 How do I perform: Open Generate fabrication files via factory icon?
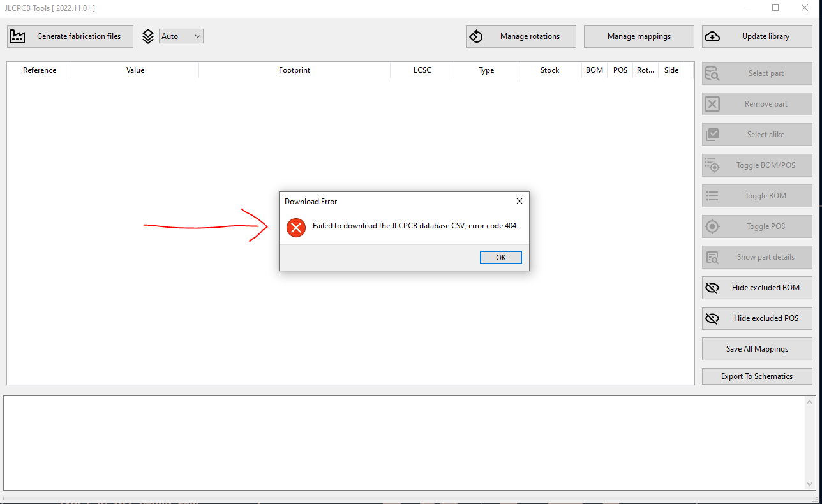pyautogui.click(x=17, y=36)
